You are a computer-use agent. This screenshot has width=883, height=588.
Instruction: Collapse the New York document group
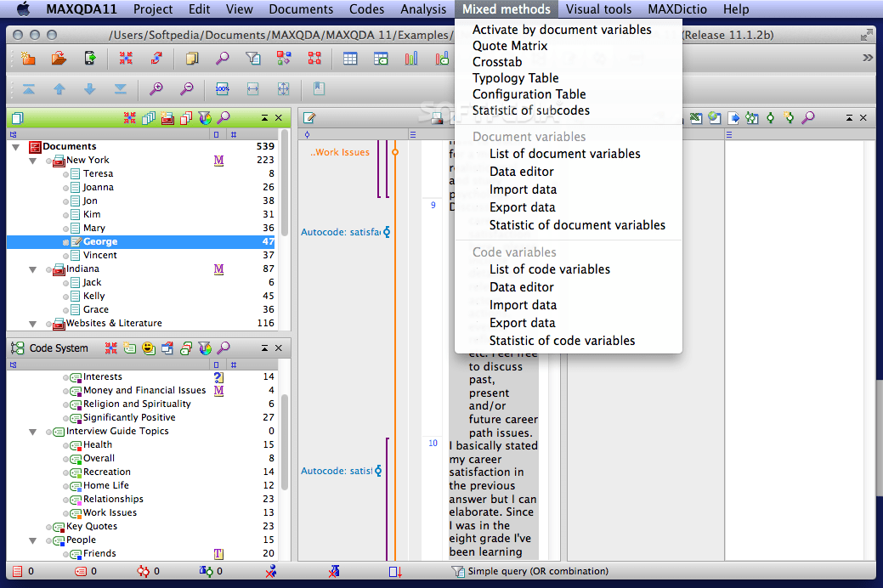click(32, 161)
